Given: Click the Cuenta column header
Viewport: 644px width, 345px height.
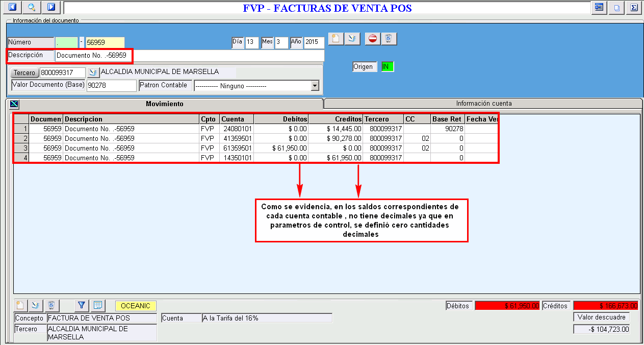Looking at the screenshot, I should tap(236, 119).
